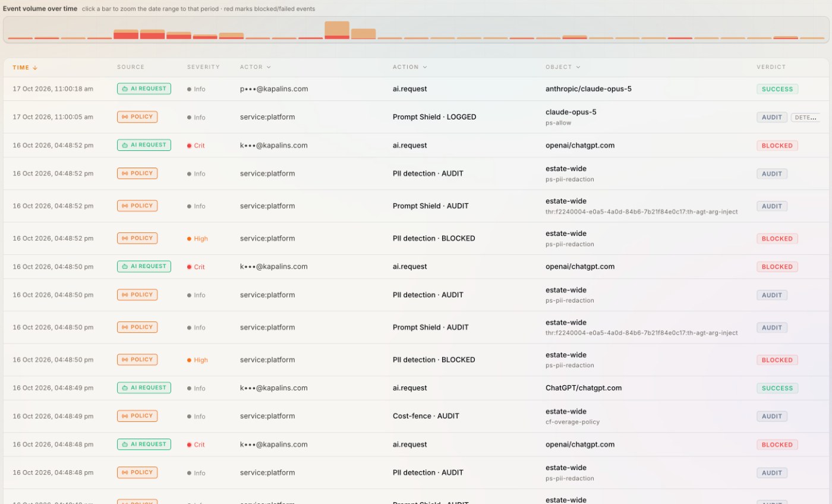Click the VERDICT column header
Viewport: 832px width, 504px height.
tap(771, 67)
